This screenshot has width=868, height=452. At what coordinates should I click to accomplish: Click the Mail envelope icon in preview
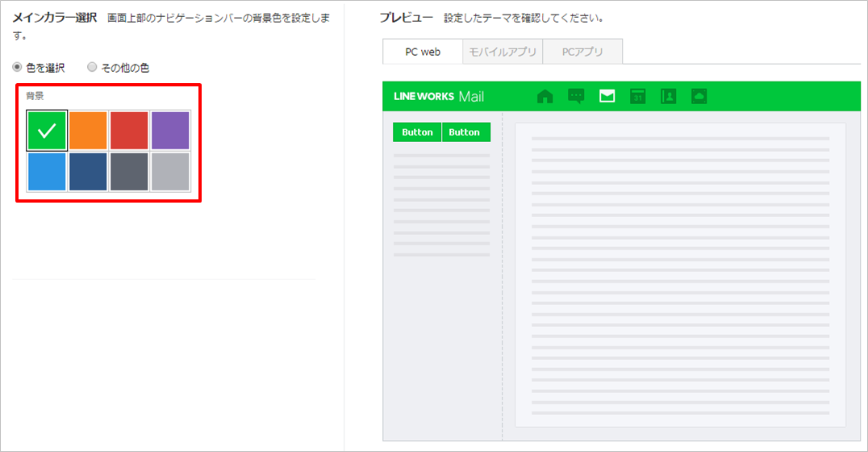(x=607, y=97)
